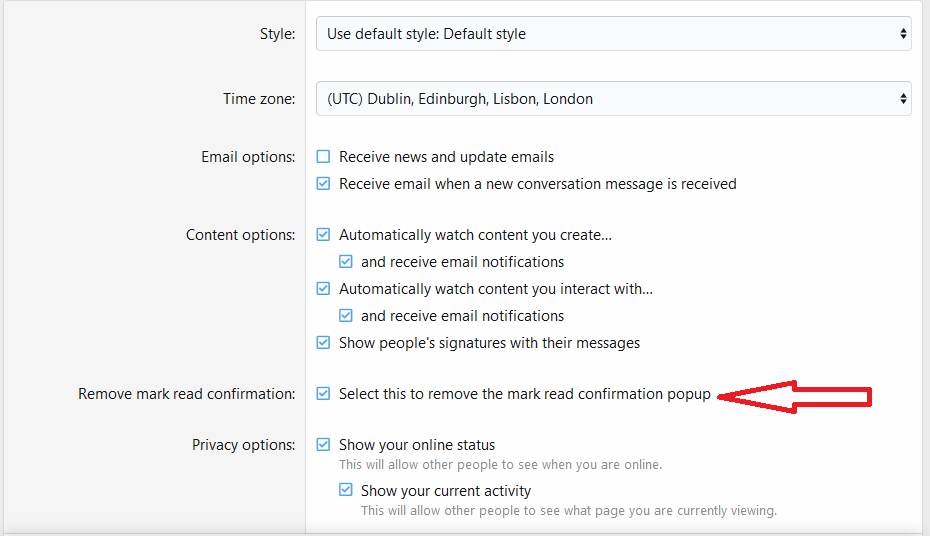This screenshot has width=930, height=536.
Task: Turn off Show your online status
Action: (x=323, y=445)
